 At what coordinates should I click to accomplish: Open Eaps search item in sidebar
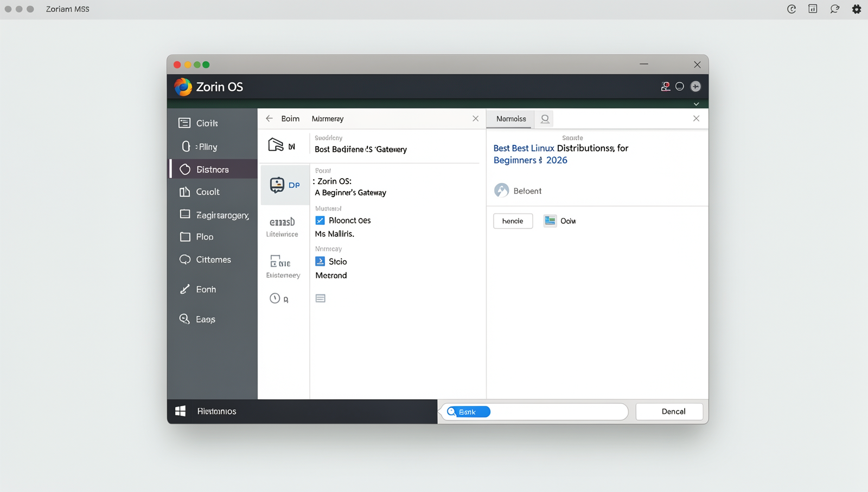pyautogui.click(x=212, y=319)
